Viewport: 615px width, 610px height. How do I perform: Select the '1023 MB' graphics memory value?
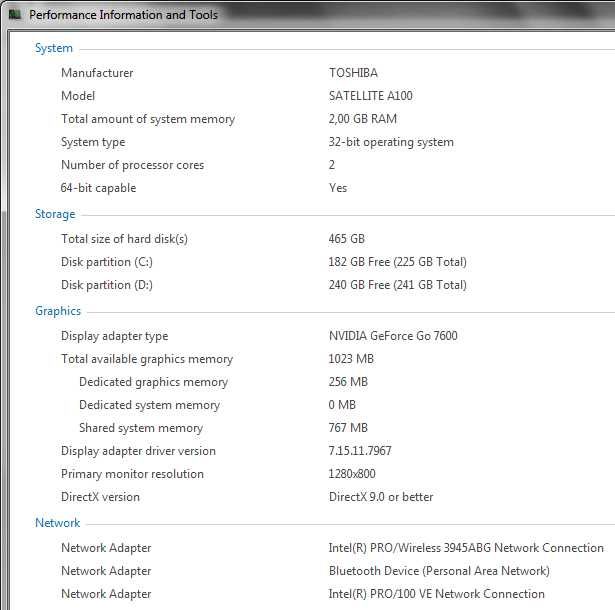351,359
